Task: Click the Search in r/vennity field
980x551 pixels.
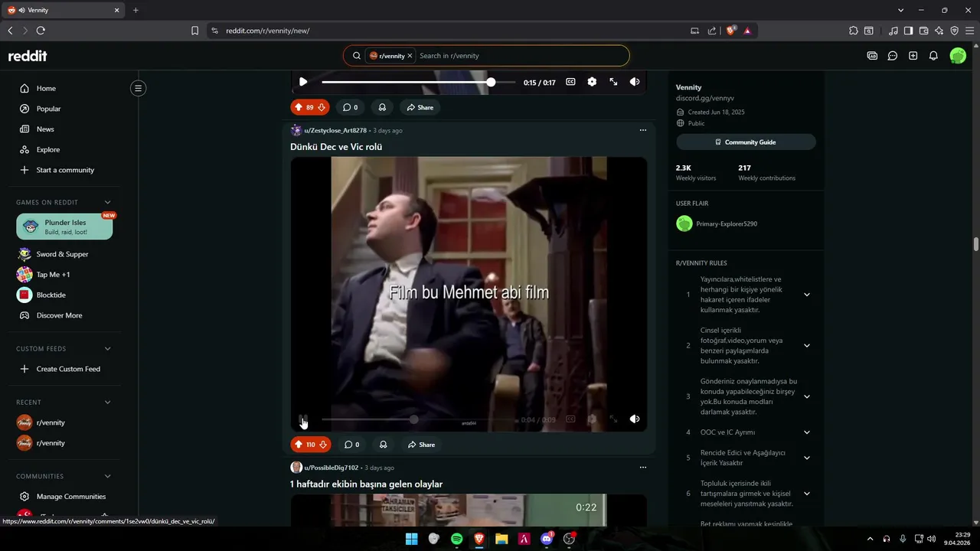Action: pyautogui.click(x=521, y=56)
